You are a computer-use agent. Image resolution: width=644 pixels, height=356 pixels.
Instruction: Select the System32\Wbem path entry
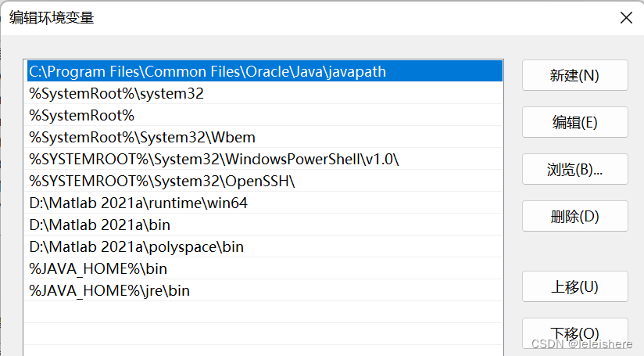[x=263, y=137]
